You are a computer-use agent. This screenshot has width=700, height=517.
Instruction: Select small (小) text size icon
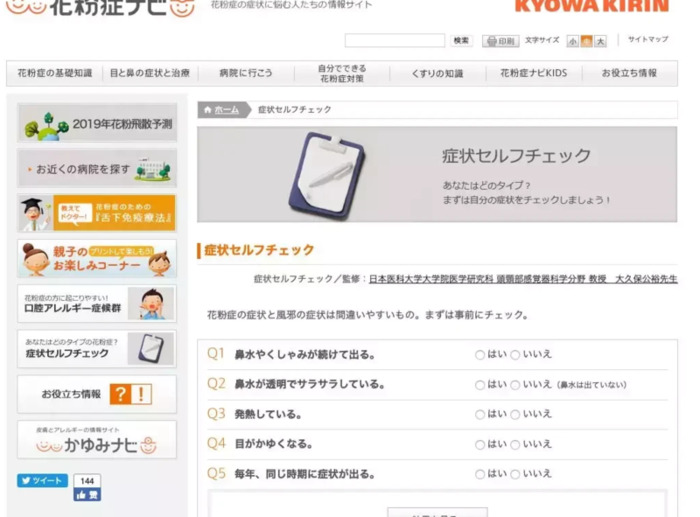pos(572,41)
